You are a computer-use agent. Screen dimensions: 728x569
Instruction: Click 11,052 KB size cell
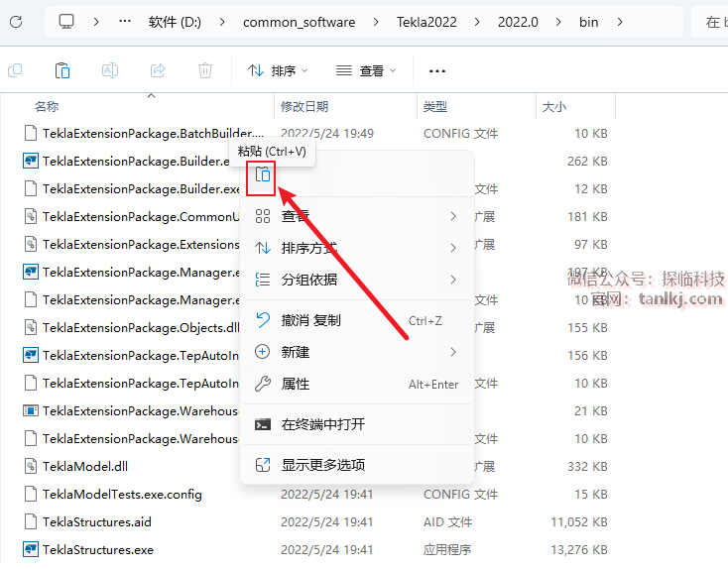point(579,522)
